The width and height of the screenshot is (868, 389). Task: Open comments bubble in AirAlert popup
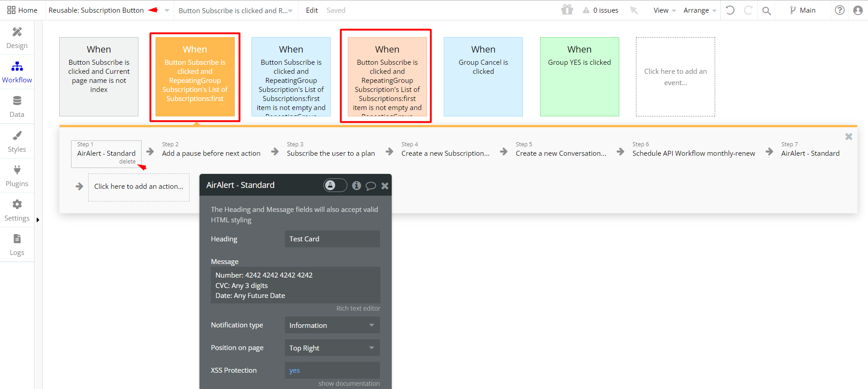point(370,186)
